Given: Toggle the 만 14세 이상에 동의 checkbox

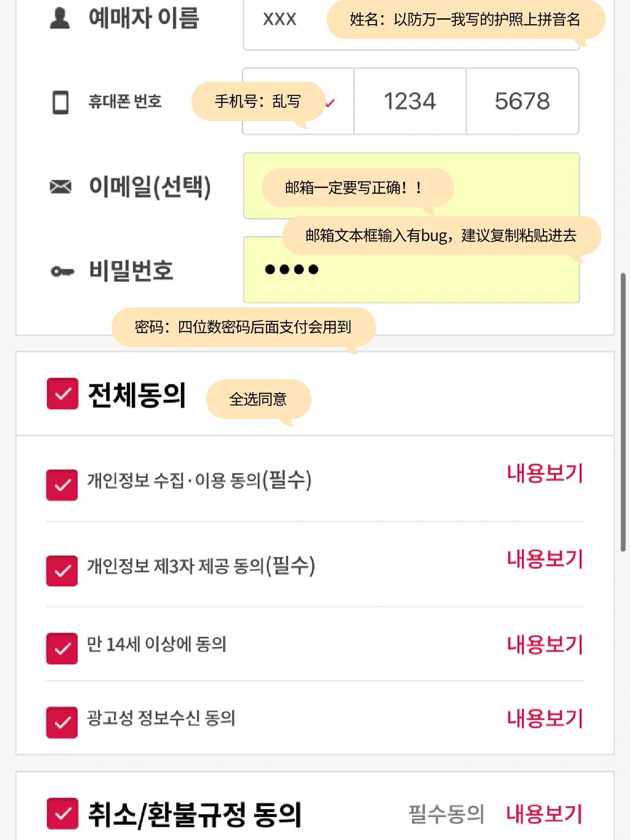Looking at the screenshot, I should (62, 649).
